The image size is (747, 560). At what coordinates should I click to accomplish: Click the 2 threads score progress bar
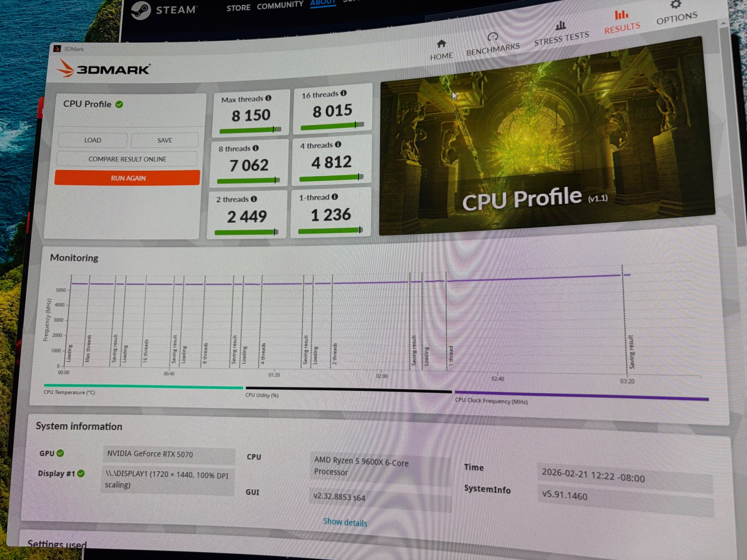(246, 232)
